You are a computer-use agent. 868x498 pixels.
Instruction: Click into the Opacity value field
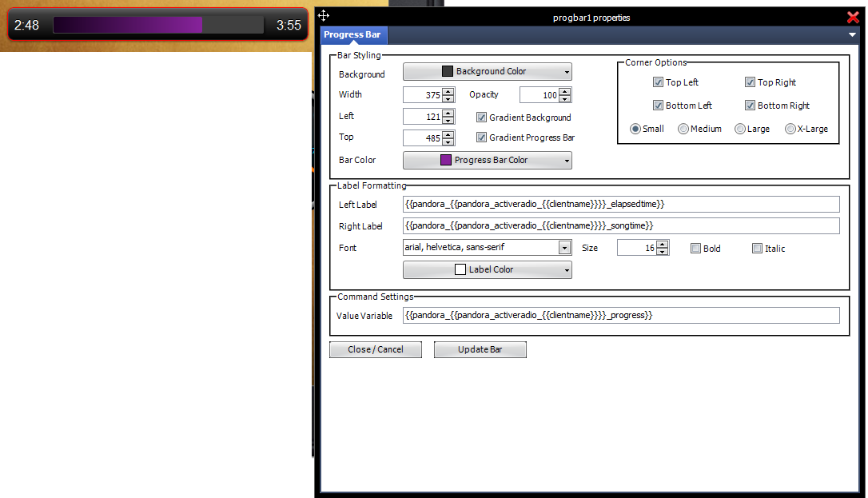[x=540, y=95]
